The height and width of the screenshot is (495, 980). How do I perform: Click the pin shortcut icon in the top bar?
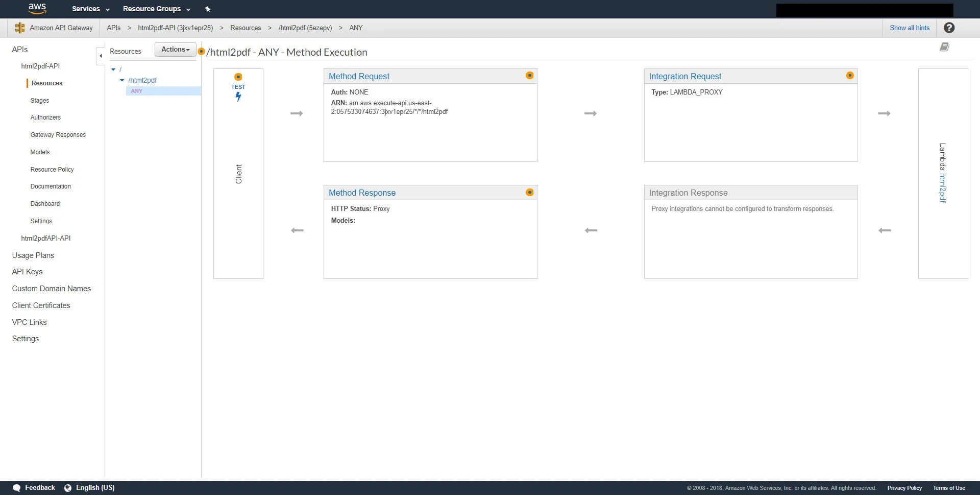[208, 9]
